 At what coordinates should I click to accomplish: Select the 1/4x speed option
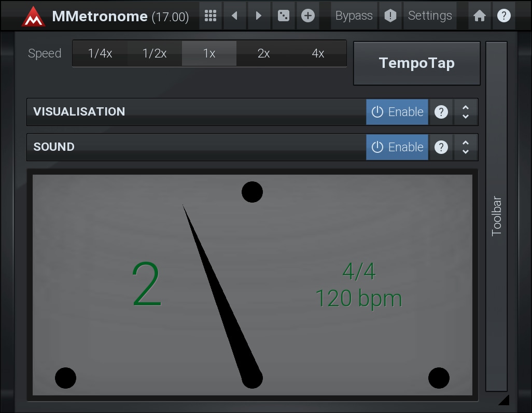point(100,53)
